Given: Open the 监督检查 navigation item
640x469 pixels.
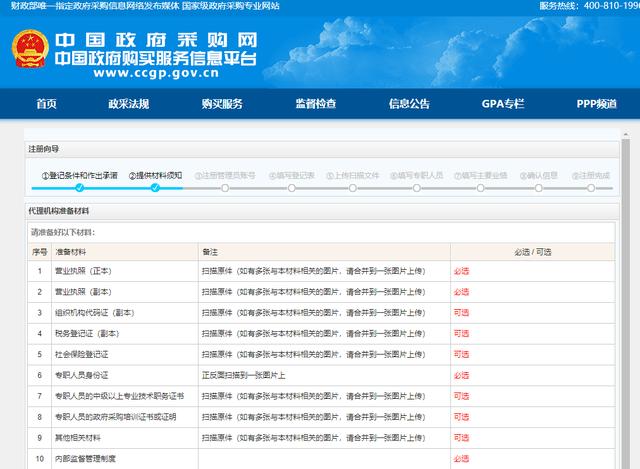Looking at the screenshot, I should click(x=315, y=104).
